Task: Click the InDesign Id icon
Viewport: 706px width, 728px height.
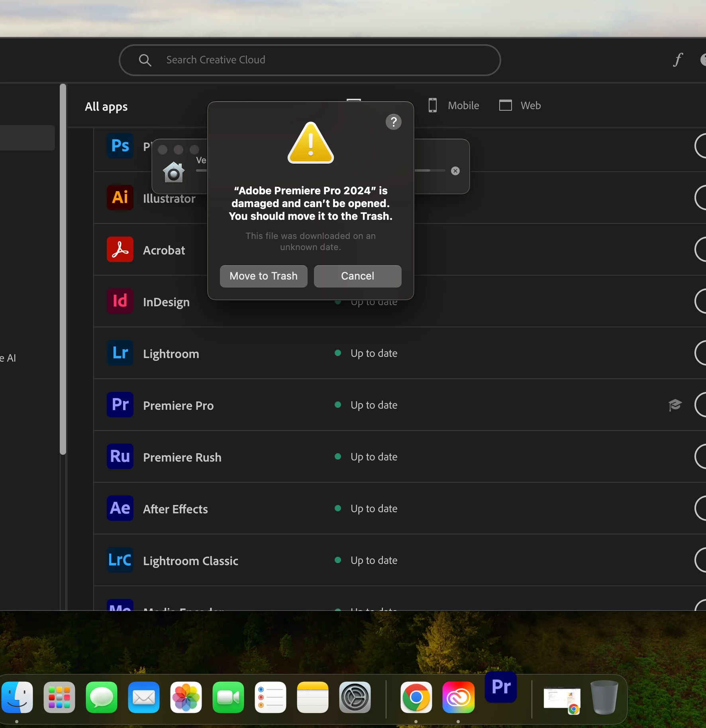Action: [x=120, y=301]
